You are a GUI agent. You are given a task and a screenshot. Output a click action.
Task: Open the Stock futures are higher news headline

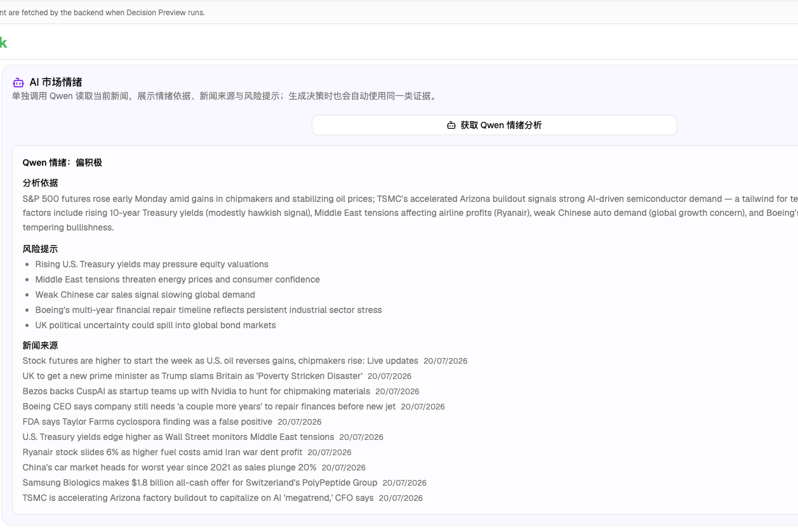click(220, 361)
